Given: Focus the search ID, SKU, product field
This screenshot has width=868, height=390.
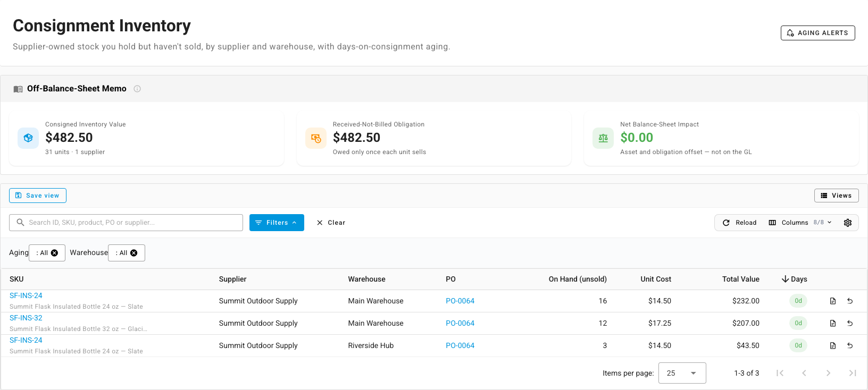Looking at the screenshot, I should click(126, 223).
